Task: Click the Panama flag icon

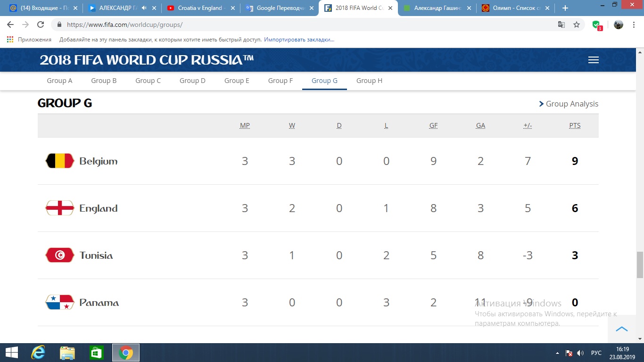Action: tap(59, 302)
